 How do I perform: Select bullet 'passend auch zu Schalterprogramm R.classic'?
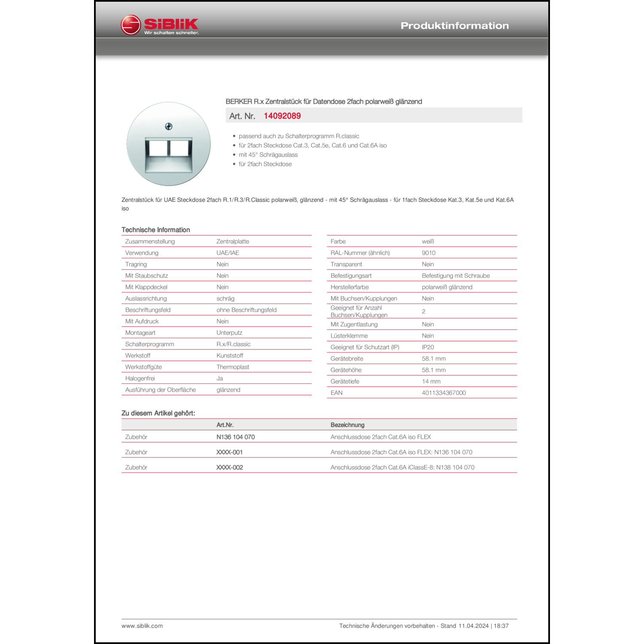[299, 136]
